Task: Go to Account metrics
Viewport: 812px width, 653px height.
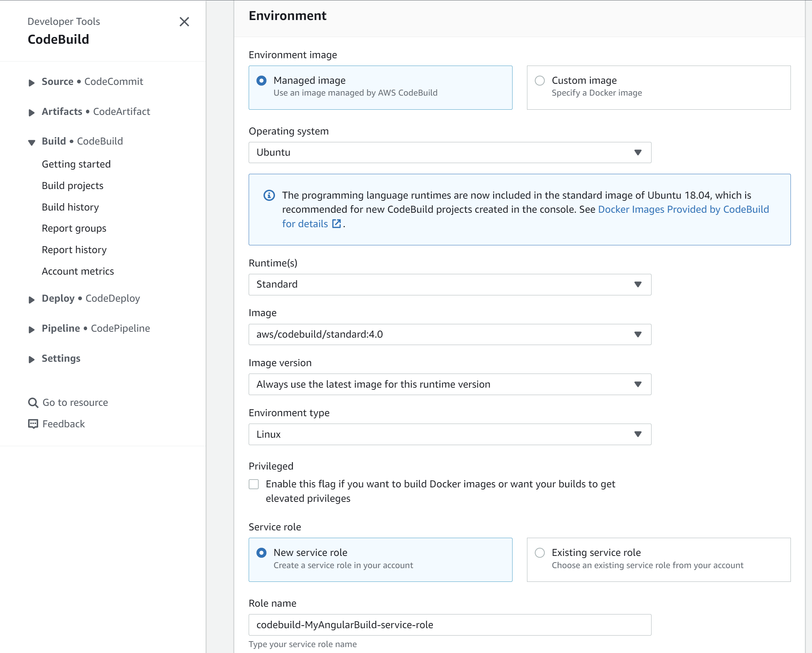Action: [77, 271]
